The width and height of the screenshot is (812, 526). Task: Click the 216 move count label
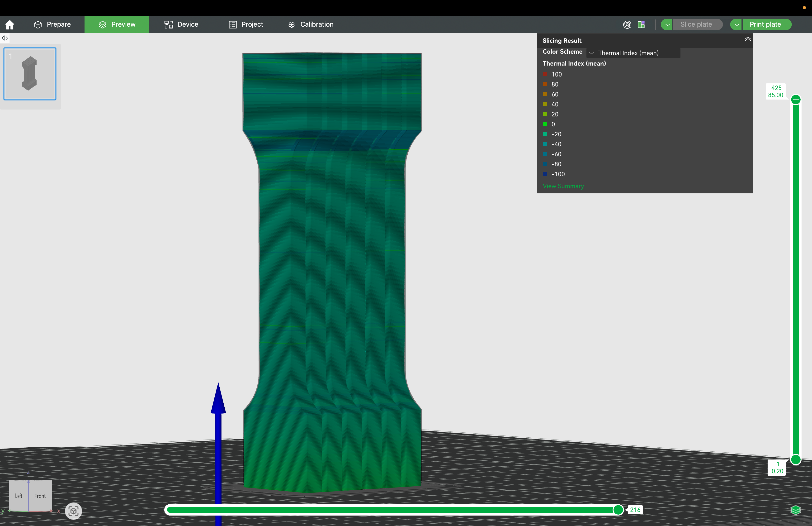click(x=635, y=510)
